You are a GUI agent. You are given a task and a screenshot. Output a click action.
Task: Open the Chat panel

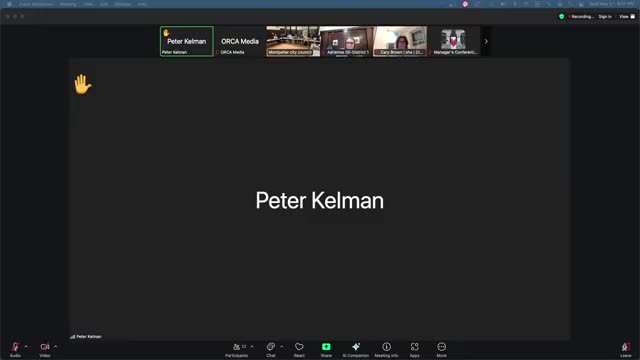click(271, 350)
